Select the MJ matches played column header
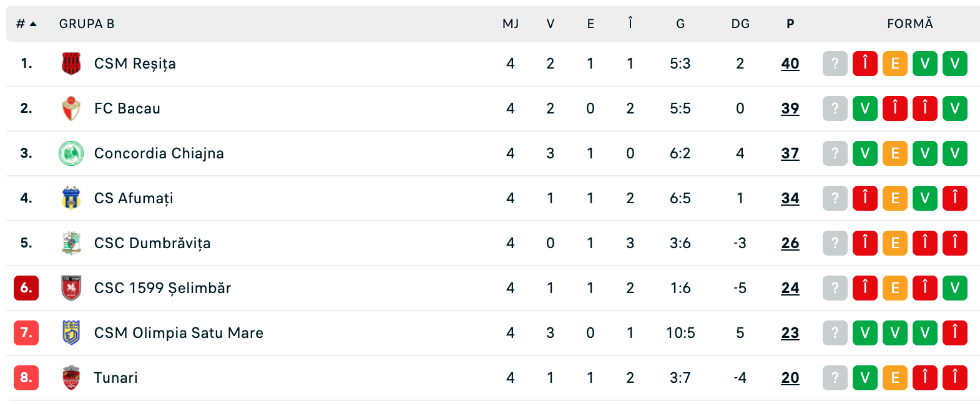The height and width of the screenshot is (404, 980). 511,24
